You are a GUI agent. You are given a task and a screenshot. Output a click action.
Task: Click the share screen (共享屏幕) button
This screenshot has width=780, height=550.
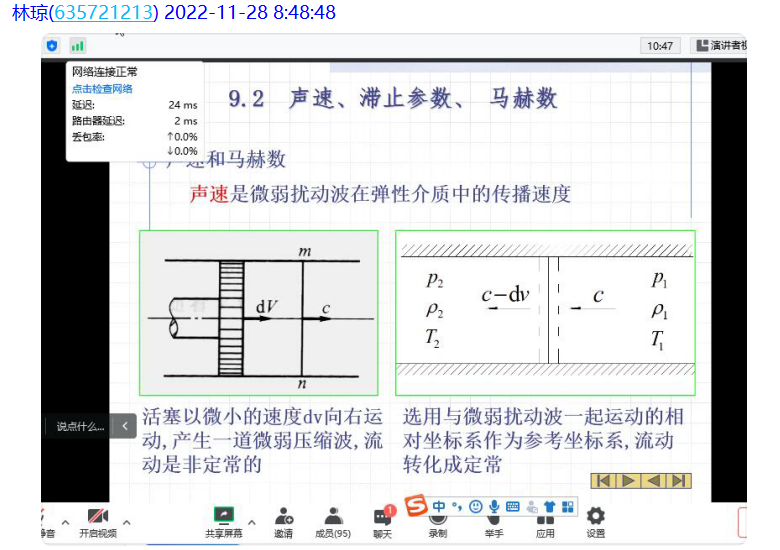coord(223,520)
